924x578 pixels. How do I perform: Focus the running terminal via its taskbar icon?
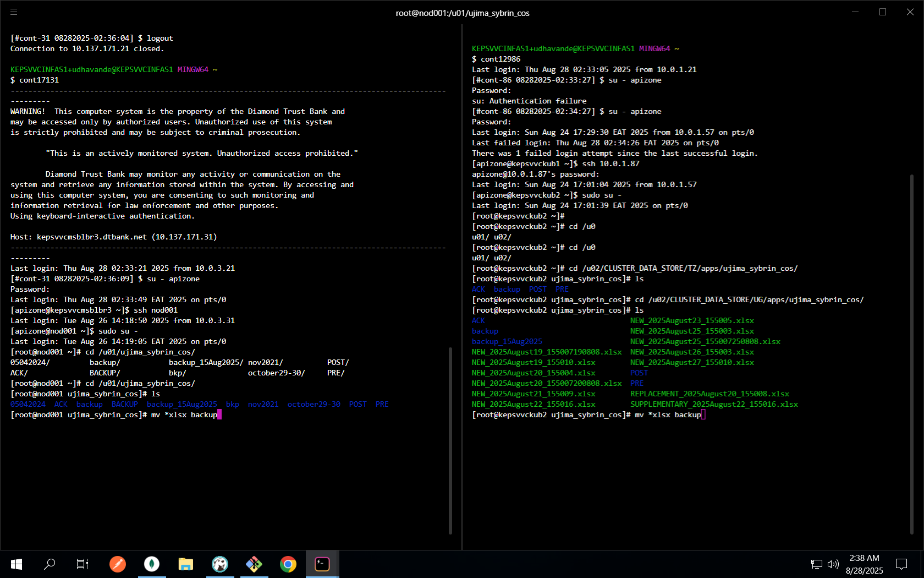322,564
